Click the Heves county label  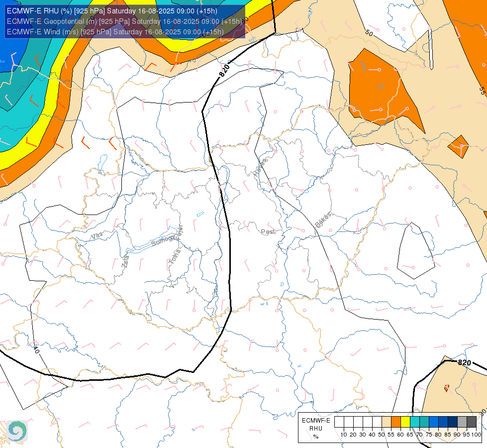260,167
